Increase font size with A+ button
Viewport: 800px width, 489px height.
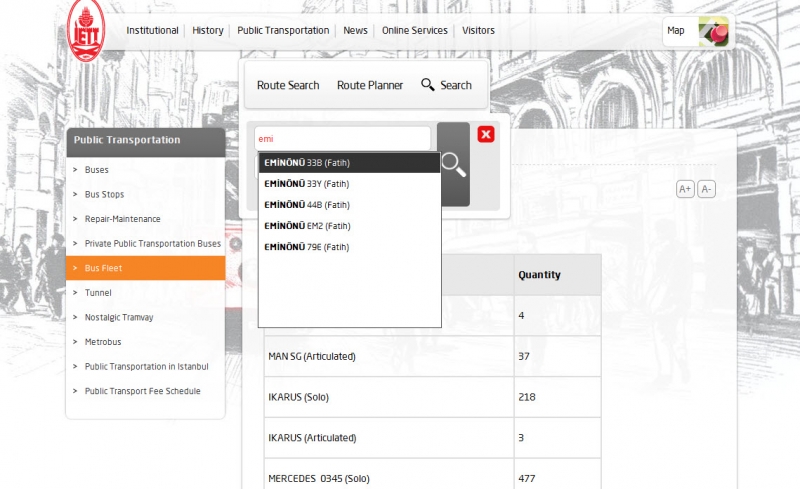[685, 189]
